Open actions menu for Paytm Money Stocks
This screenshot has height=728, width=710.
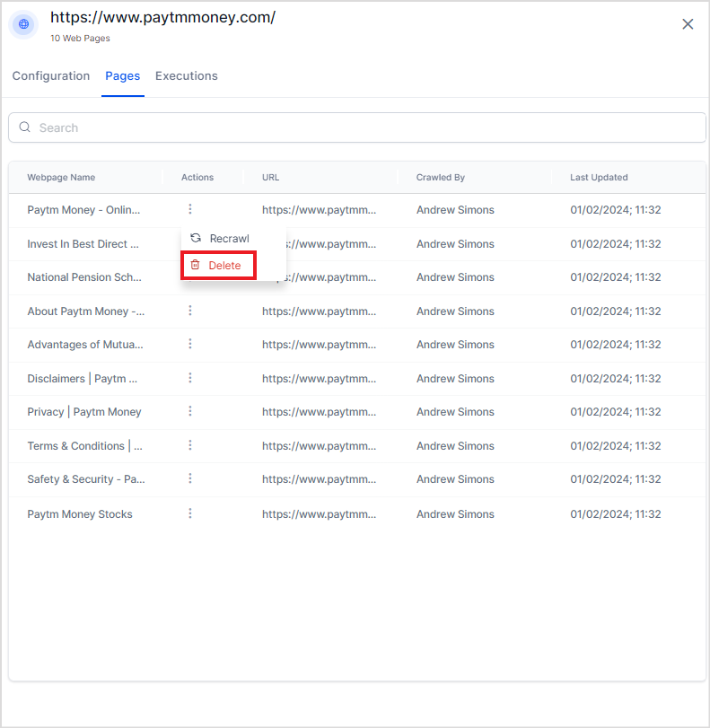tap(190, 513)
